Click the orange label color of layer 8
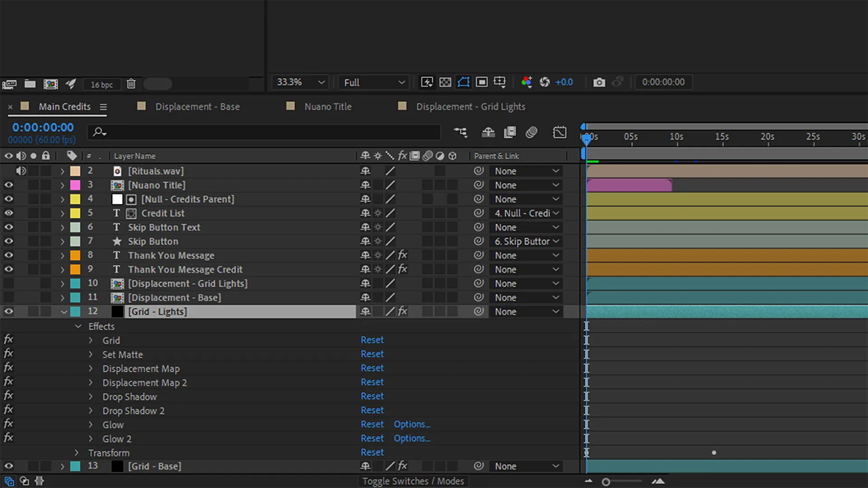This screenshot has height=488, width=868. tap(75, 255)
